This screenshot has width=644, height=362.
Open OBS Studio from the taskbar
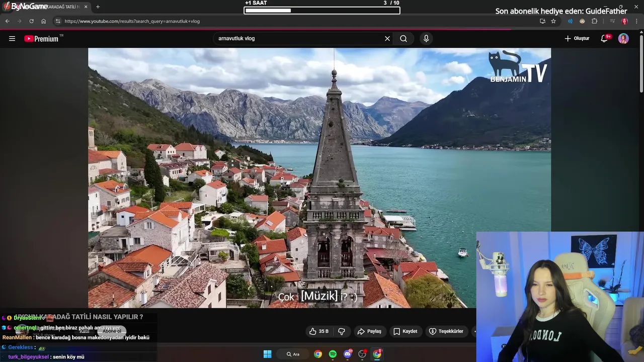(x=362, y=354)
